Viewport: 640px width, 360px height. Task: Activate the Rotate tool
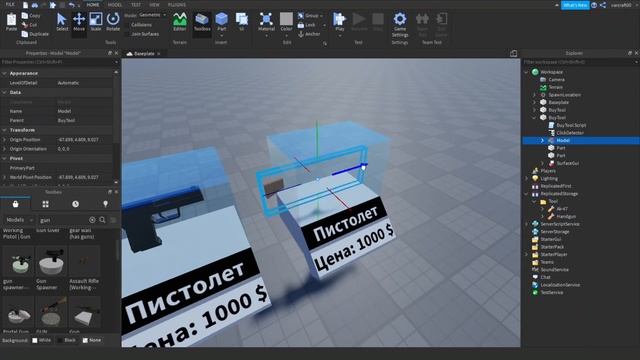[x=113, y=22]
